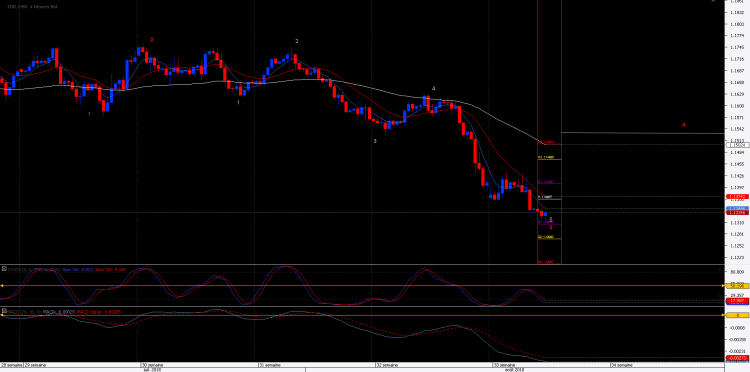Select yellow MACD zero-level marker on axis
Image resolution: width=750 pixels, height=372 pixels.
tap(737, 316)
